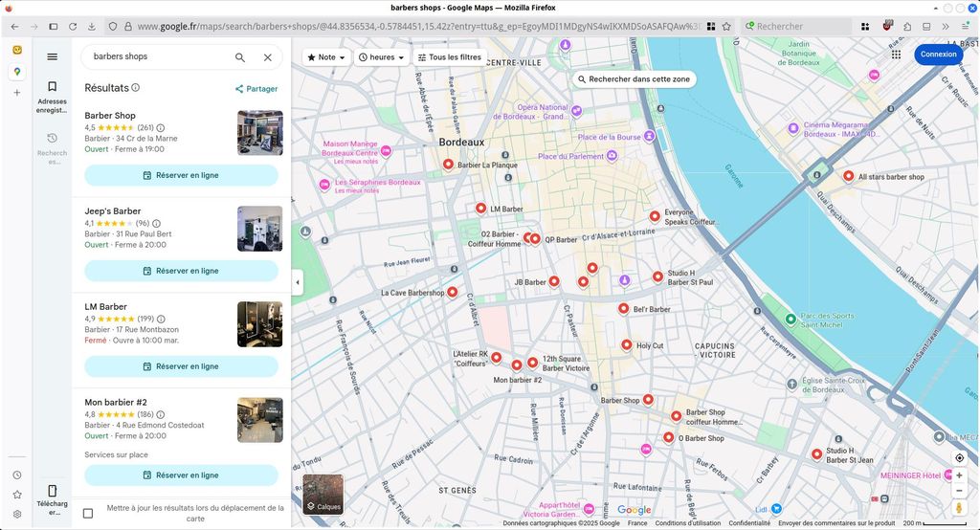Click the Firefox URL address bar
The image size is (980, 530).
point(417,26)
